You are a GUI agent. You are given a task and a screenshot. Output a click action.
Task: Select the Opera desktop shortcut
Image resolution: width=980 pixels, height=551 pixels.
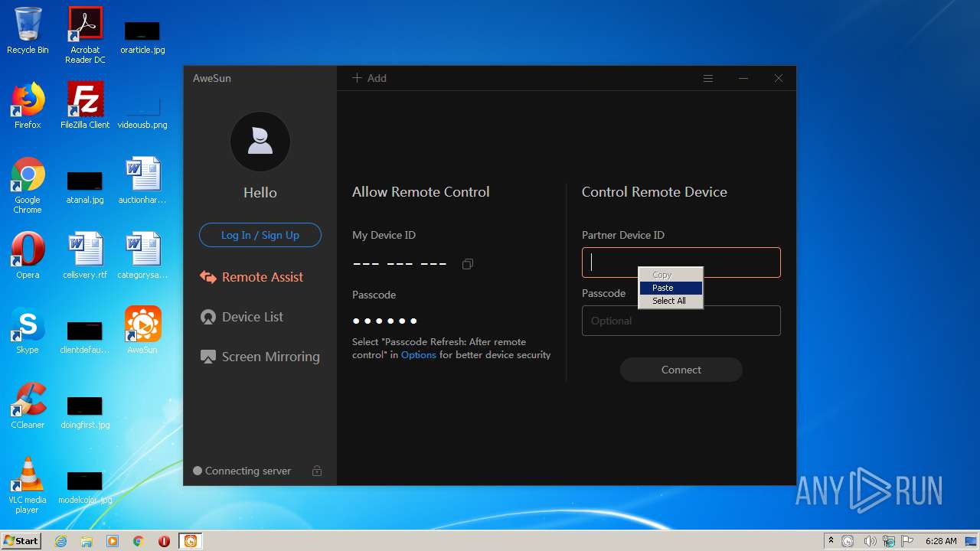tap(28, 255)
